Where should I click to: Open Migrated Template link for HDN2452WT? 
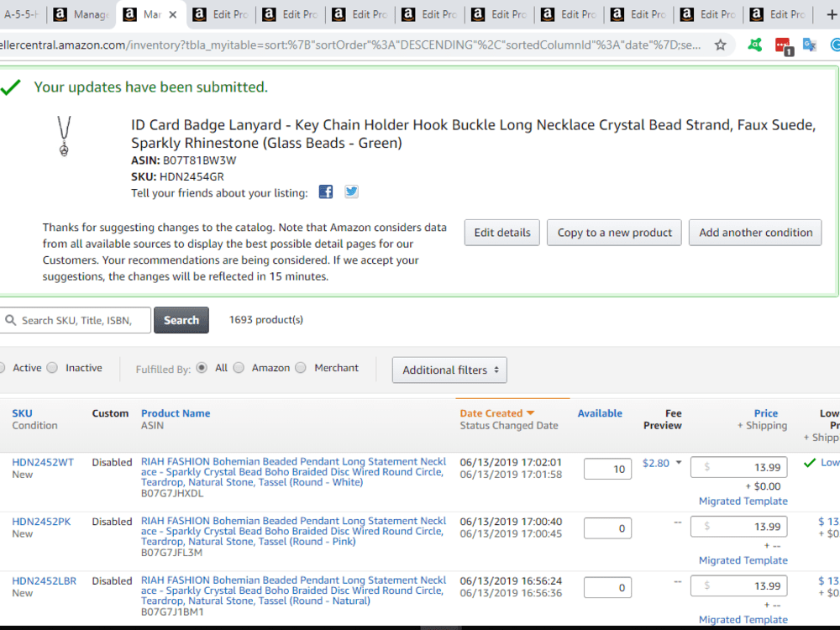coord(743,501)
